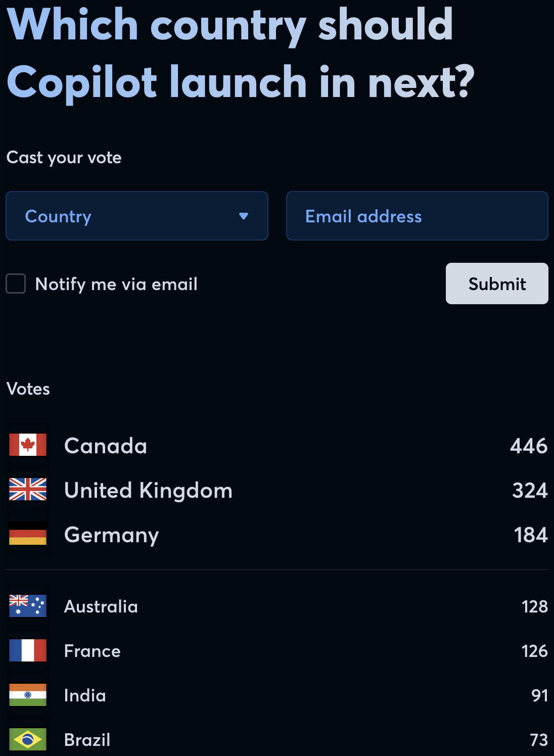Click the France entry name

[x=92, y=651]
